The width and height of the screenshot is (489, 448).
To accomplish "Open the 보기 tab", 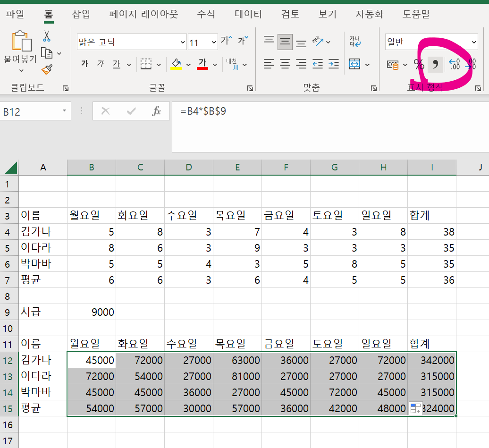I will click(327, 14).
